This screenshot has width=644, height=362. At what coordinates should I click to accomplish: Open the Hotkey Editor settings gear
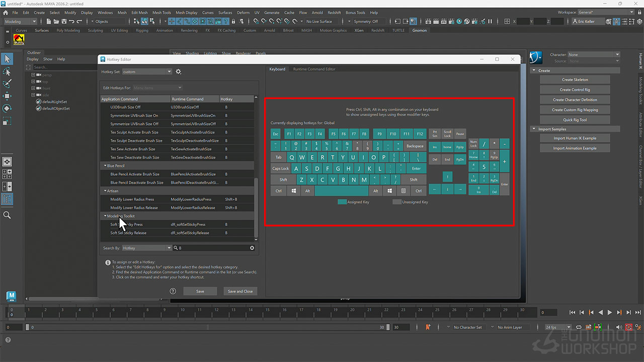178,72
